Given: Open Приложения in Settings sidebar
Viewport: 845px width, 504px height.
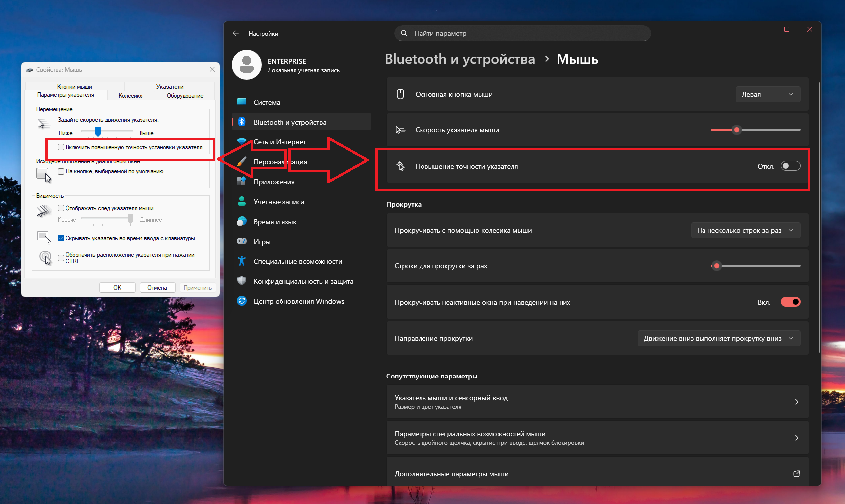Looking at the screenshot, I should click(301, 182).
